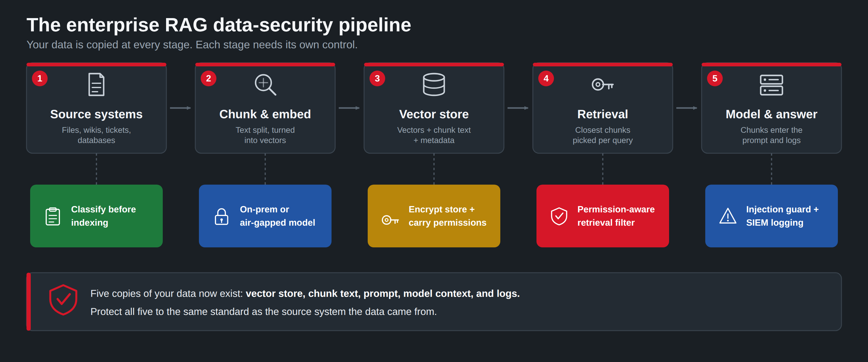868x362 pixels.
Task: Click 'Chunks enter the prompt and logs' description
Action: tap(771, 135)
